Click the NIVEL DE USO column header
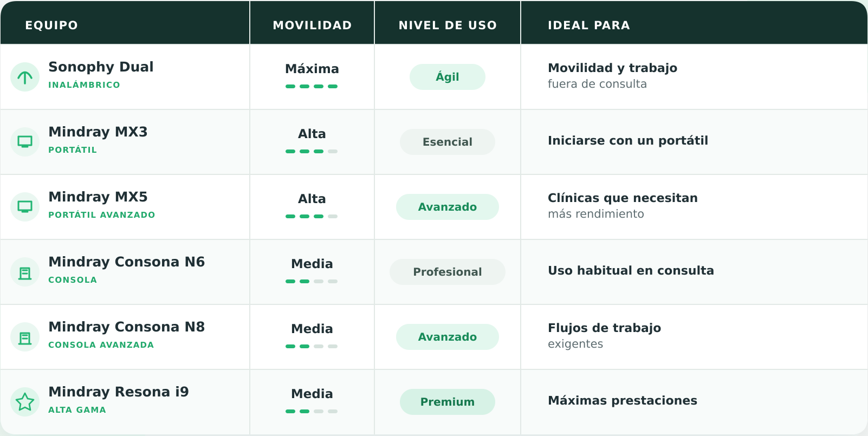 tap(448, 25)
